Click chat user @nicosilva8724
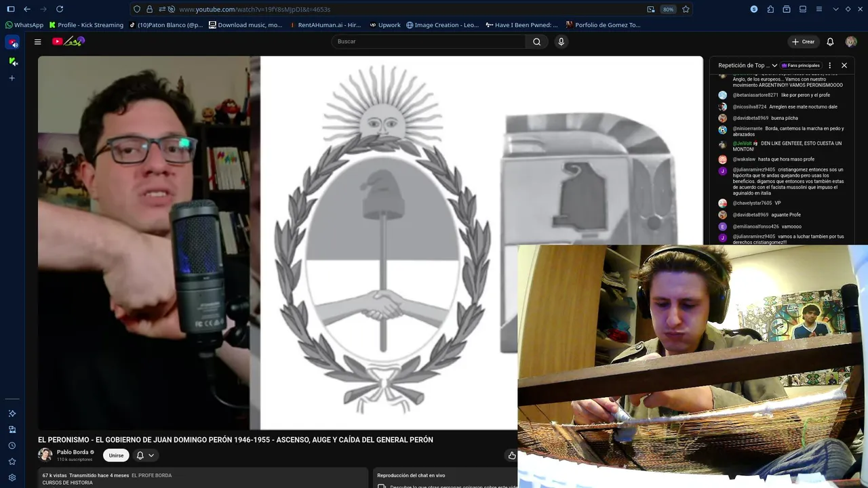This screenshot has height=488, width=868. pyautogui.click(x=749, y=106)
